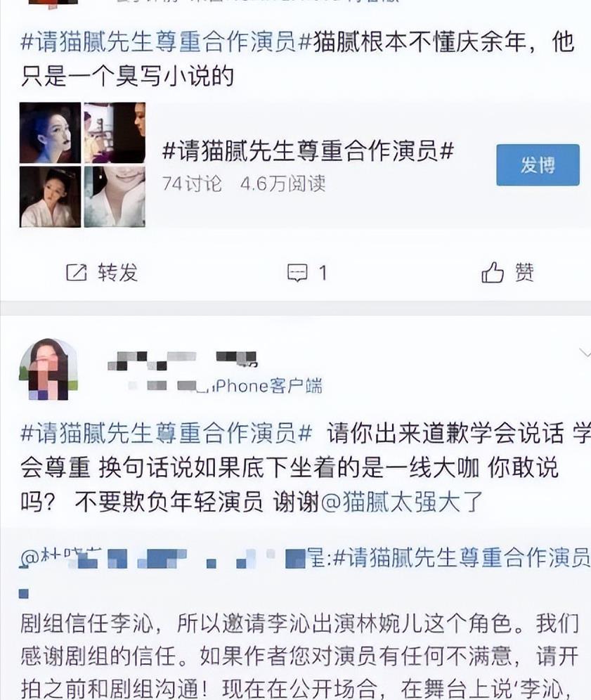Click the repost (转发) share icon

77,272
